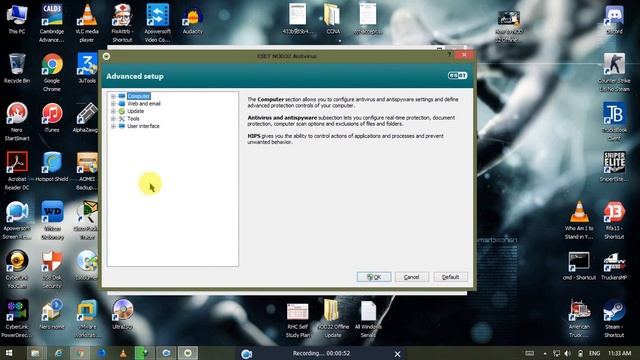Click the taskbar clock showing 11:33 AM
This screenshot has width=640, height=360.
(x=620, y=353)
